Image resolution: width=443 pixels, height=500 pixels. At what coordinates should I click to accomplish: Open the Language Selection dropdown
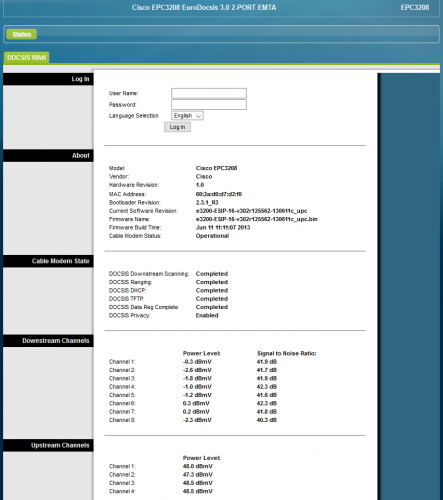coord(187,116)
